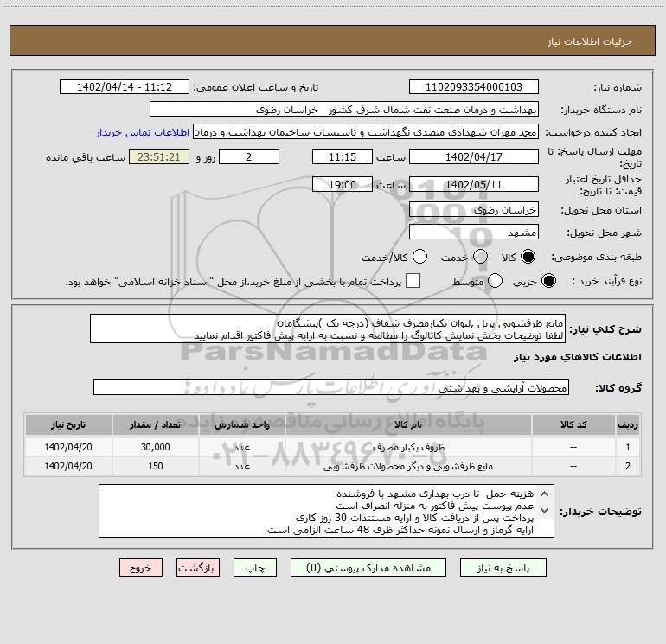Screen dimensions: 666x644
Task: Tick the اسناد خزانه اسلامی payment checkbox
Action: click(x=413, y=281)
